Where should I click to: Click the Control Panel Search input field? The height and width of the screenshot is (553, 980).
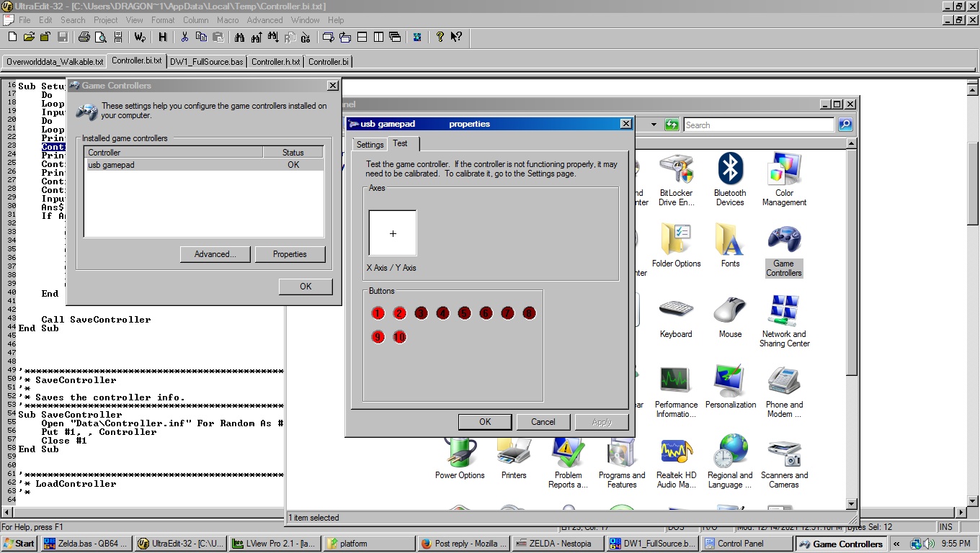758,125
